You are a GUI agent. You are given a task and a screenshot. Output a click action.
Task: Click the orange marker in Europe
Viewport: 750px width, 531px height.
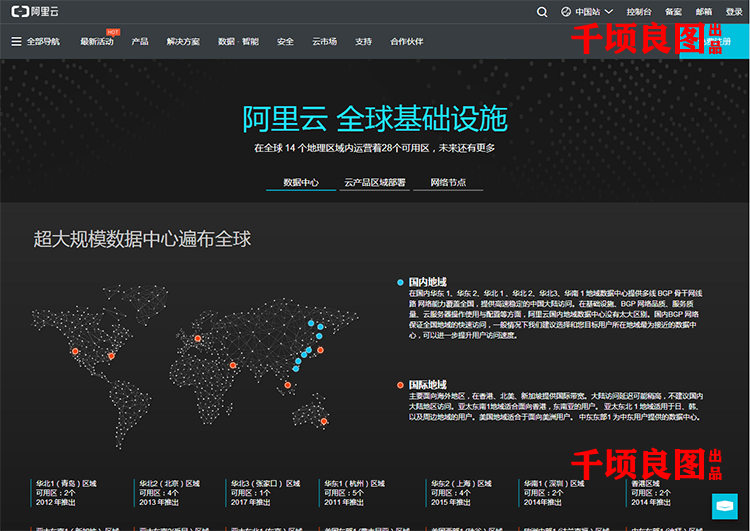pos(198,338)
